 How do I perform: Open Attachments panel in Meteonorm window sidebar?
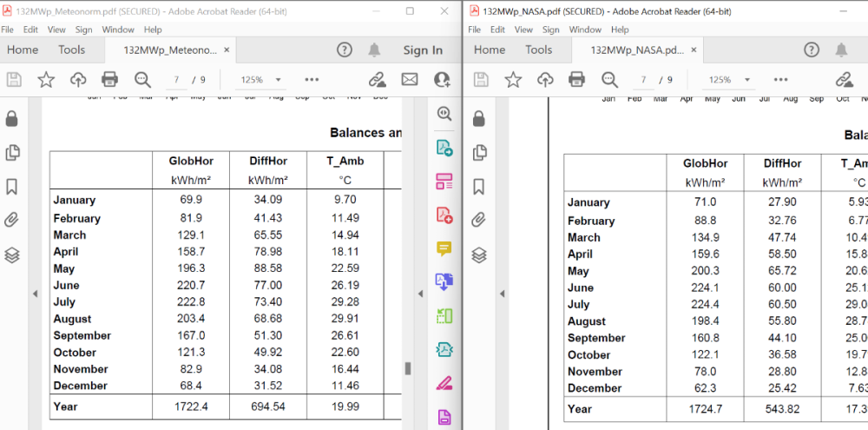12,220
